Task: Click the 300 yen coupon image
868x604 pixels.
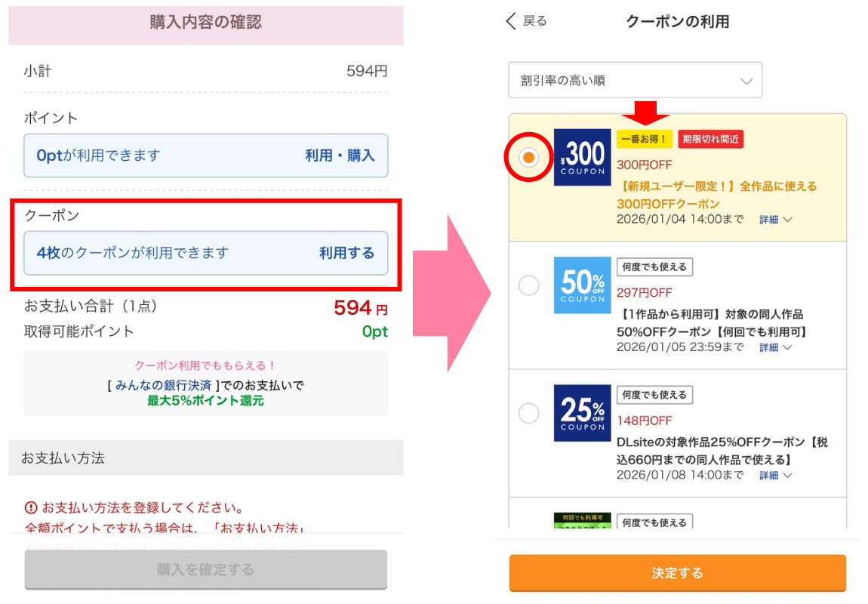Action: 582,157
